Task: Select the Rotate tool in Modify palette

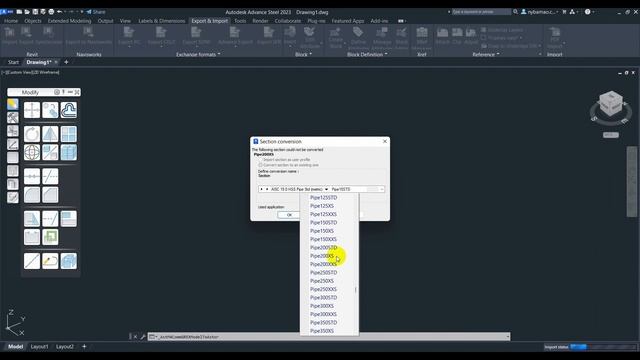Action: point(32,134)
